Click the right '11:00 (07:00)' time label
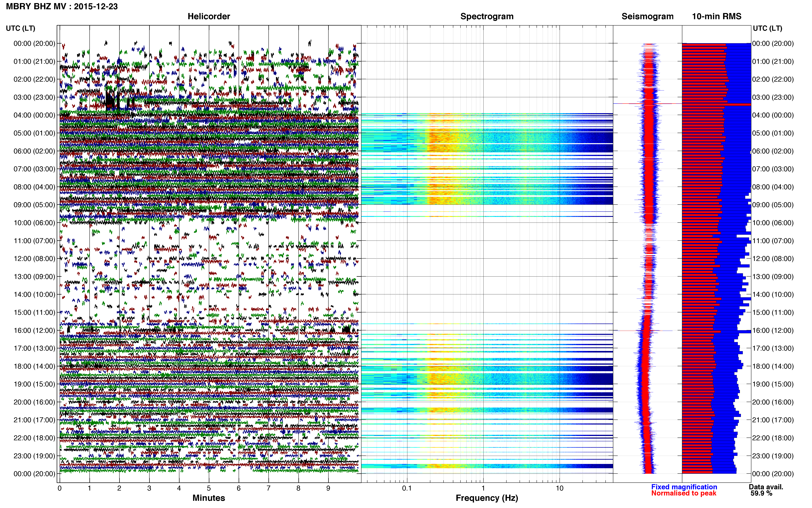 (x=773, y=241)
